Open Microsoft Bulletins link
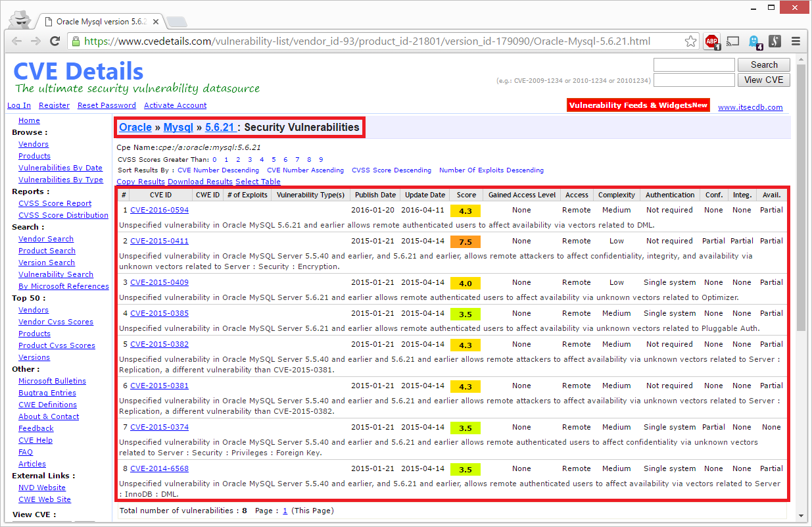The image size is (812, 527). coord(52,381)
